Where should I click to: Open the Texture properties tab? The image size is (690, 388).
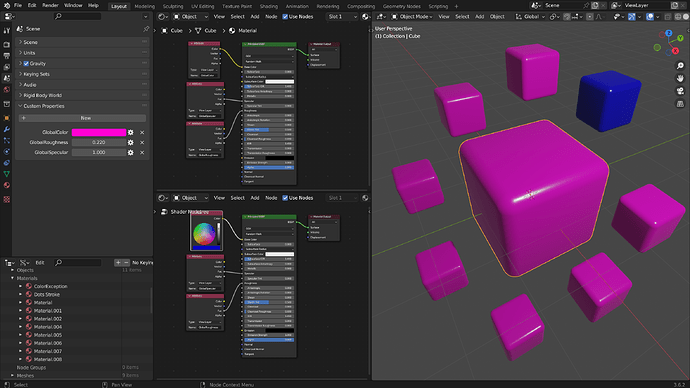pos(7,199)
